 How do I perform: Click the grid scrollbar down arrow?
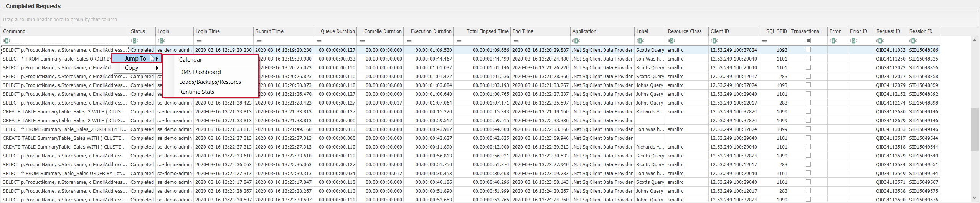(975, 198)
